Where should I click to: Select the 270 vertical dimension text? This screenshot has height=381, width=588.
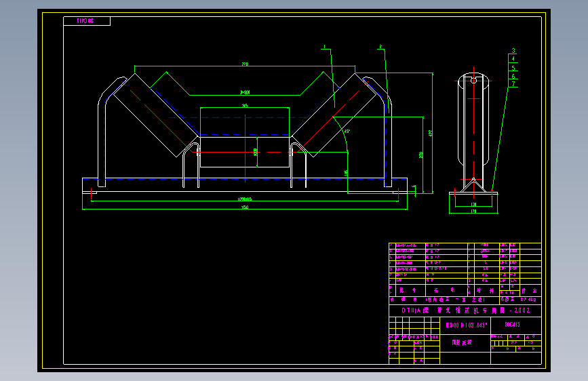[x=420, y=155]
